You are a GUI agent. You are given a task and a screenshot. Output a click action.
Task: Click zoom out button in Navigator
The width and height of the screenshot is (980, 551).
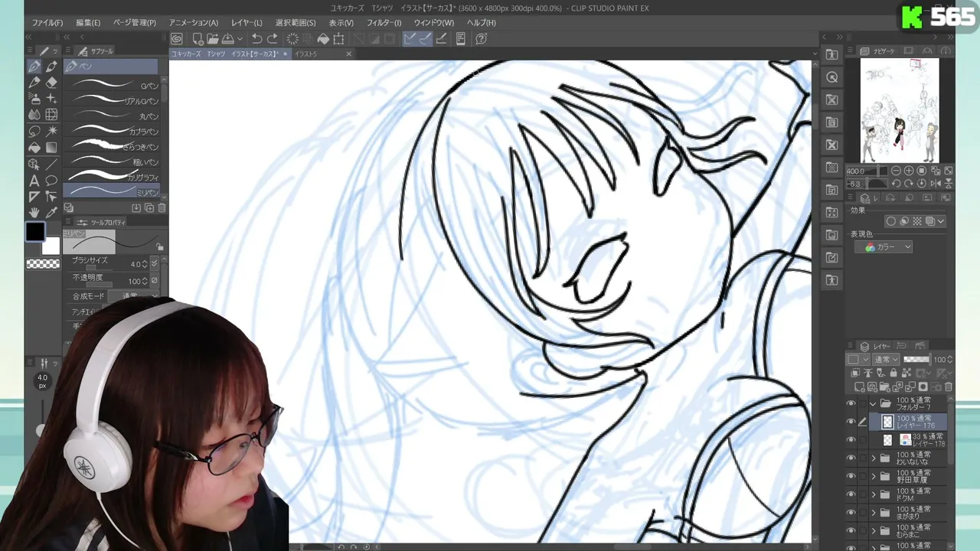pos(897,171)
